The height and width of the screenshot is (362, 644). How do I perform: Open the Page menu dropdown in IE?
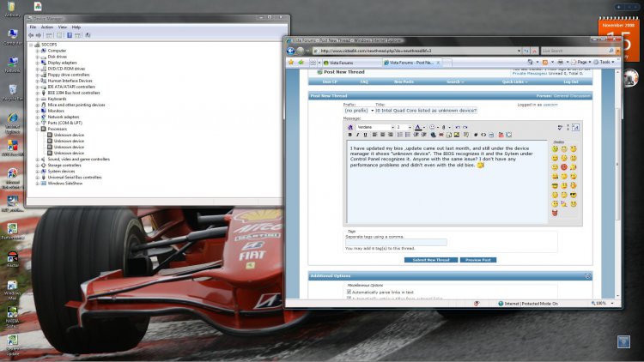580,63
